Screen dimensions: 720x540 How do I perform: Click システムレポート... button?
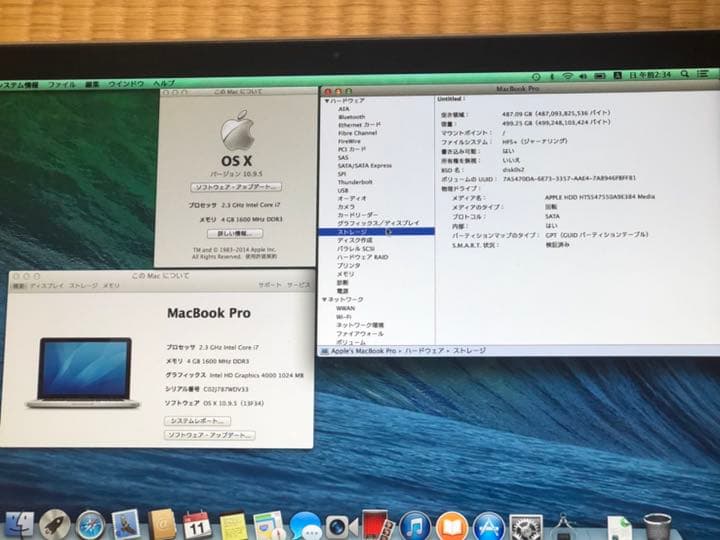(197, 421)
